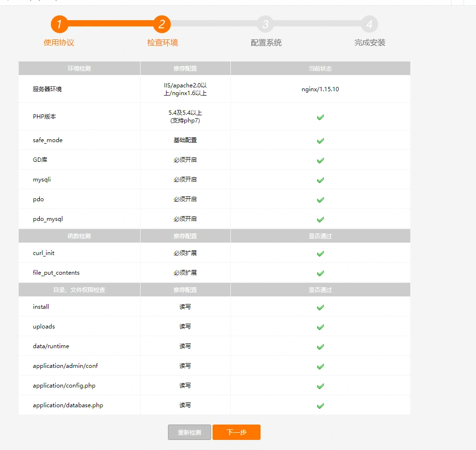The image size is (476, 450).
Task: Click the green checkmark for application/admin/conf
Action: pyautogui.click(x=320, y=366)
